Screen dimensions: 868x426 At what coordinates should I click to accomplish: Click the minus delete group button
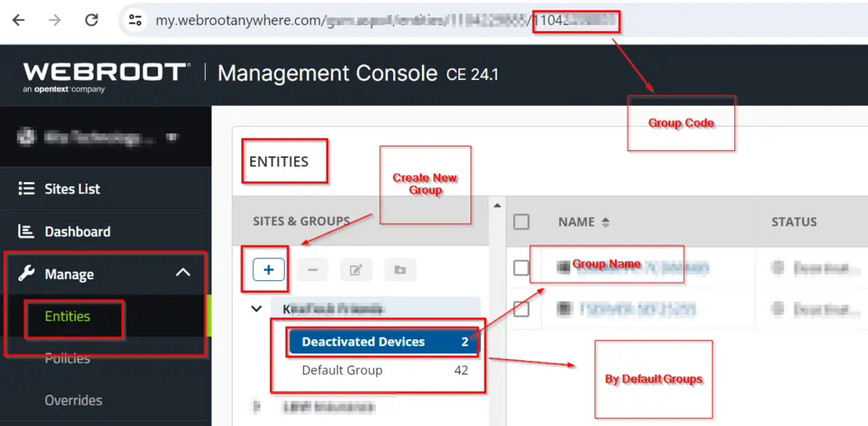point(312,270)
